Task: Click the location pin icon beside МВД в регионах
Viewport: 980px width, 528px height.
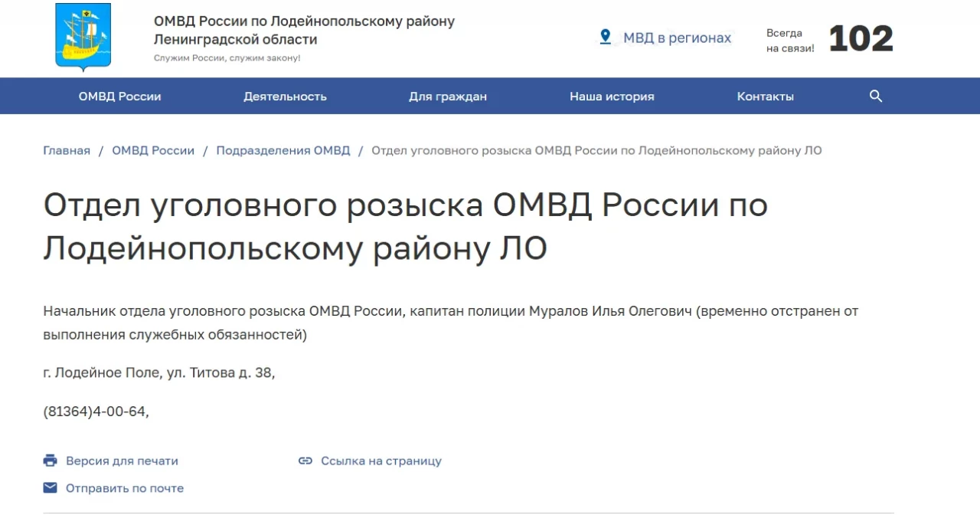Action: [605, 37]
